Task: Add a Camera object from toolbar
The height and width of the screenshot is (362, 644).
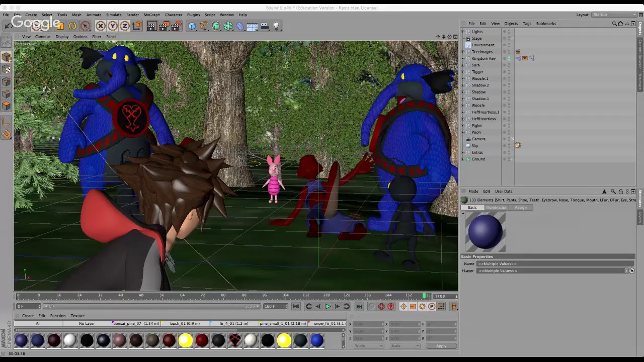Action: pos(265,26)
